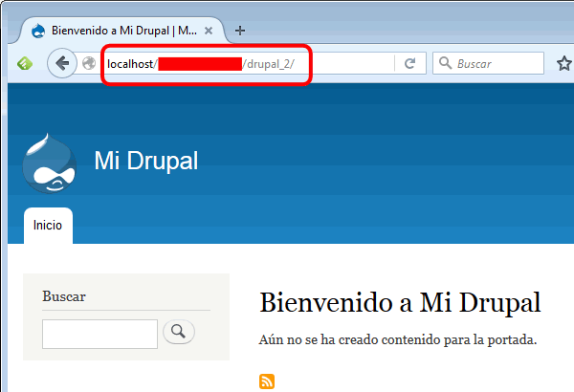Click the Drupal favicon on the tab
Viewport: 574px width, 392px height.
coord(38,31)
